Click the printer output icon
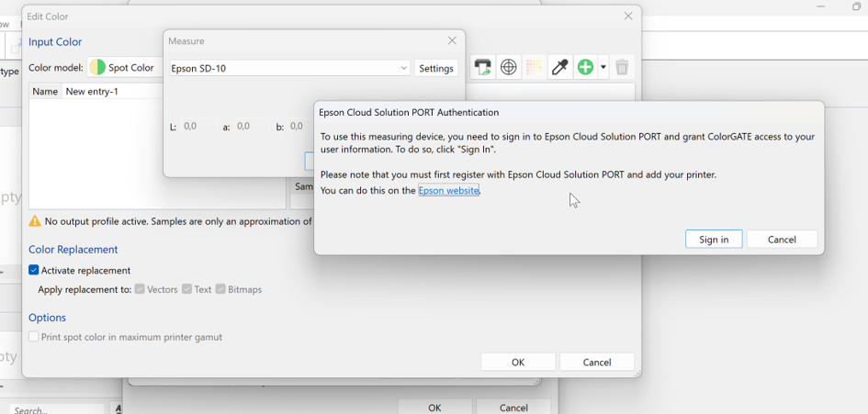Image resolution: width=868 pixels, height=414 pixels. point(483,68)
